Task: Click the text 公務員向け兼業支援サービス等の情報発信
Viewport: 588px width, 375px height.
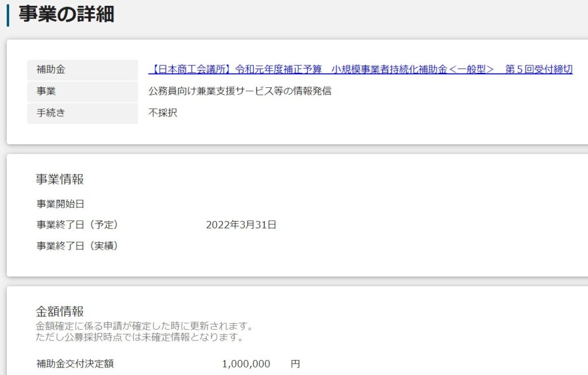Action: 239,91
